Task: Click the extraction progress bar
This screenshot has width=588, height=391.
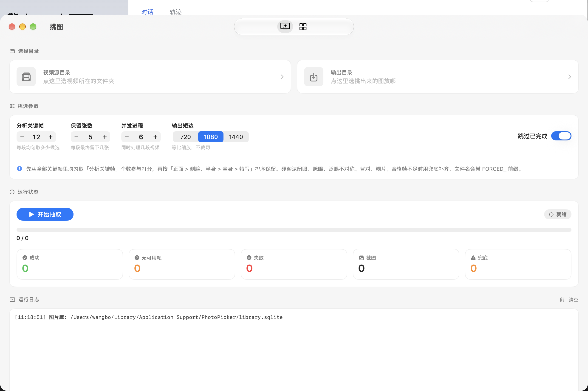Action: (x=294, y=230)
